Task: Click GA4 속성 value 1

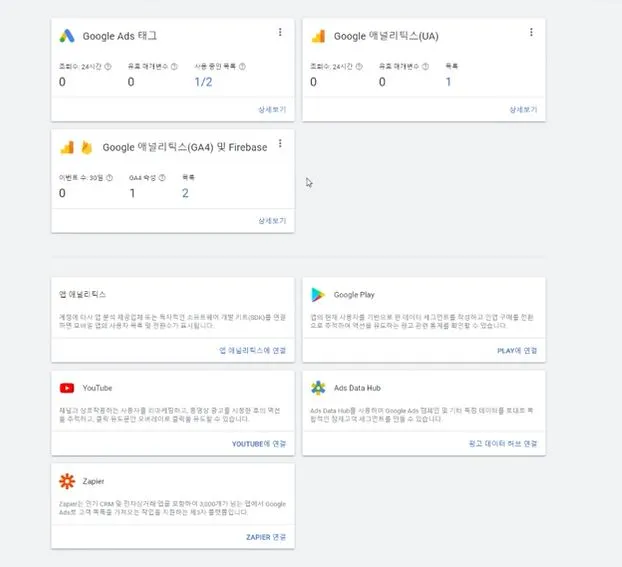Action: click(x=132, y=193)
